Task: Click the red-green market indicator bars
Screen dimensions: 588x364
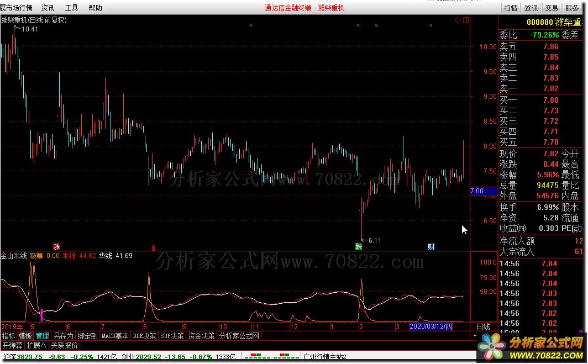Action: [271, 356]
